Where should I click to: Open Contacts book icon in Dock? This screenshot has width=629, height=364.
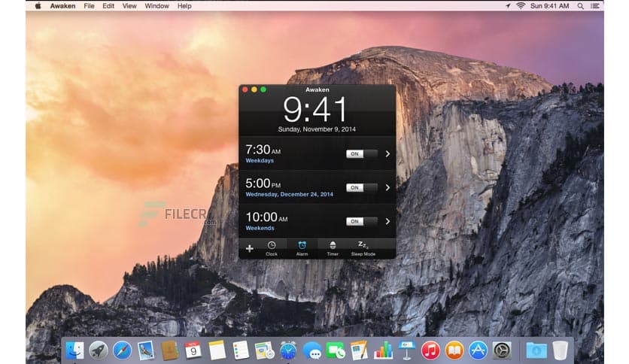(170, 350)
